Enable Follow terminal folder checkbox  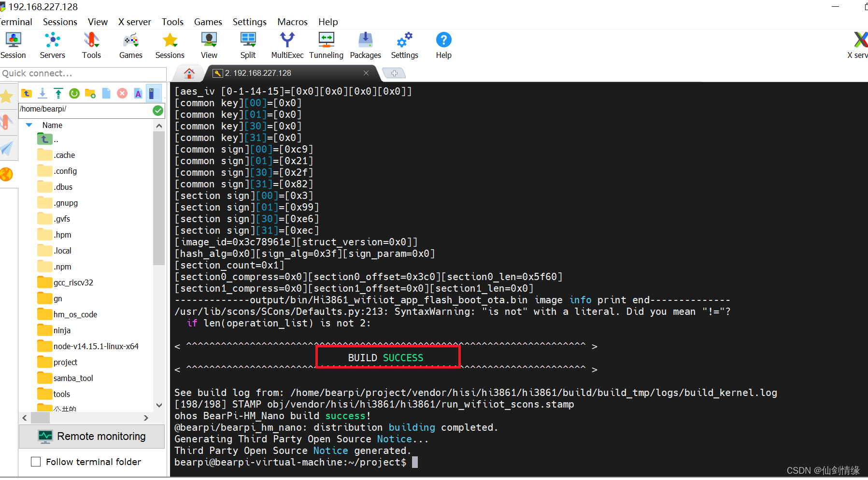pyautogui.click(x=36, y=462)
